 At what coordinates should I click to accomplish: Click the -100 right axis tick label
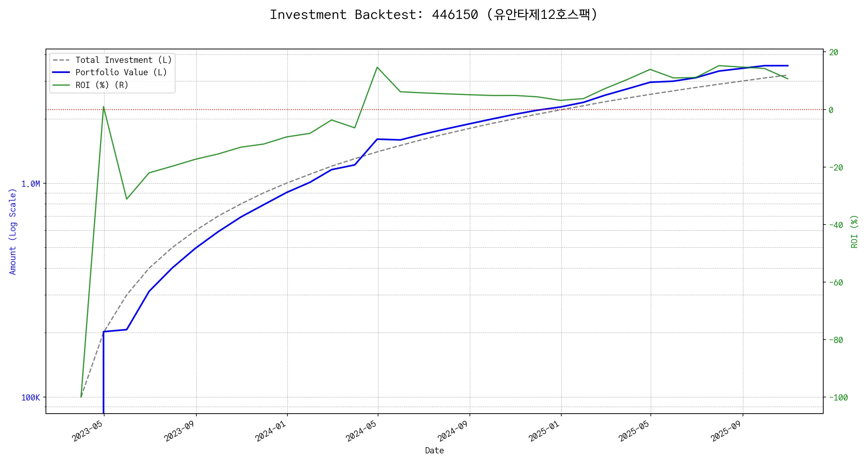[838, 398]
